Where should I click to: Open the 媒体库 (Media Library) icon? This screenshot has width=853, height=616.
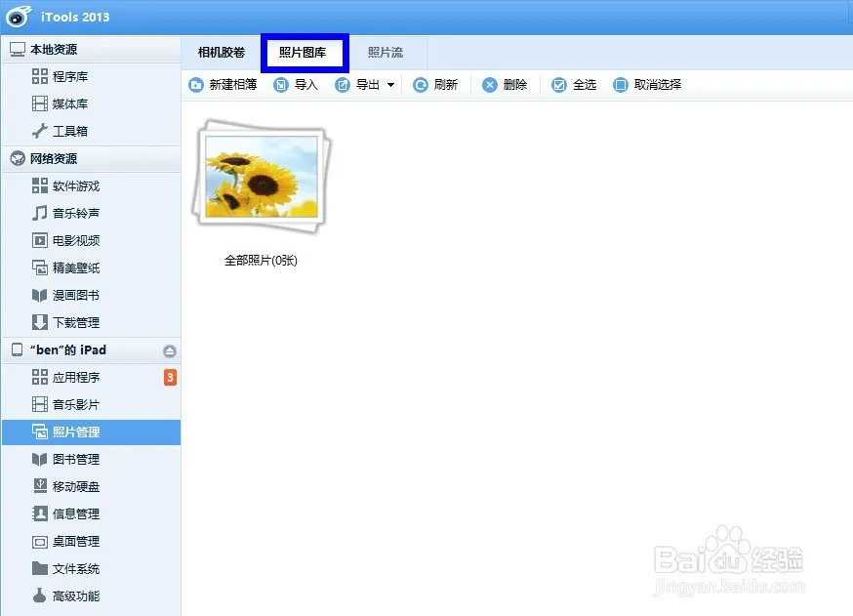coord(39,103)
